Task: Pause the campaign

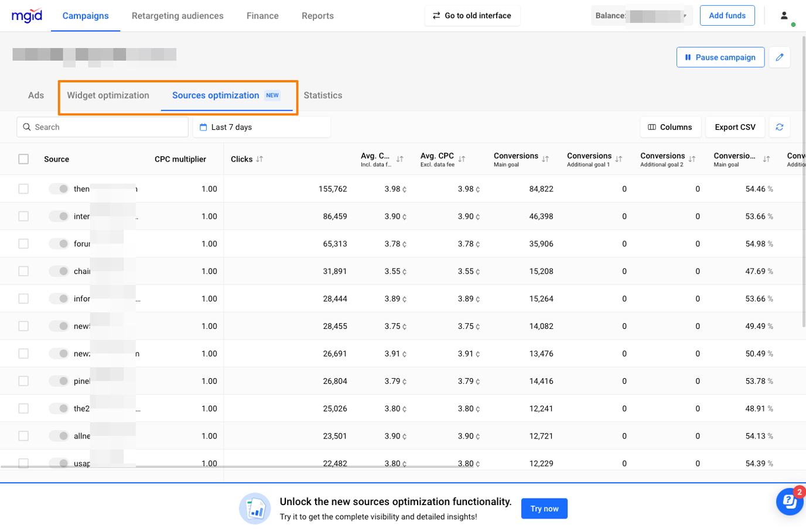Action: 720,57
